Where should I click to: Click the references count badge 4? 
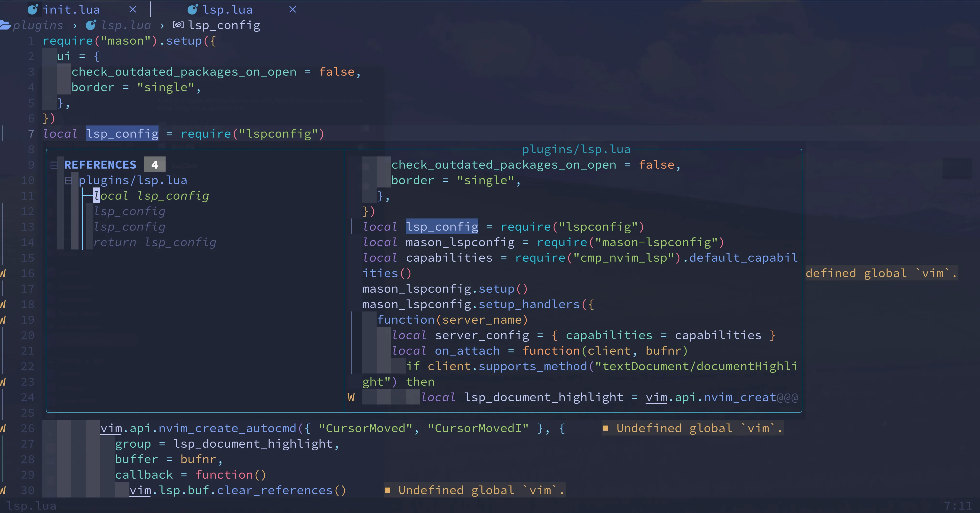click(x=154, y=165)
